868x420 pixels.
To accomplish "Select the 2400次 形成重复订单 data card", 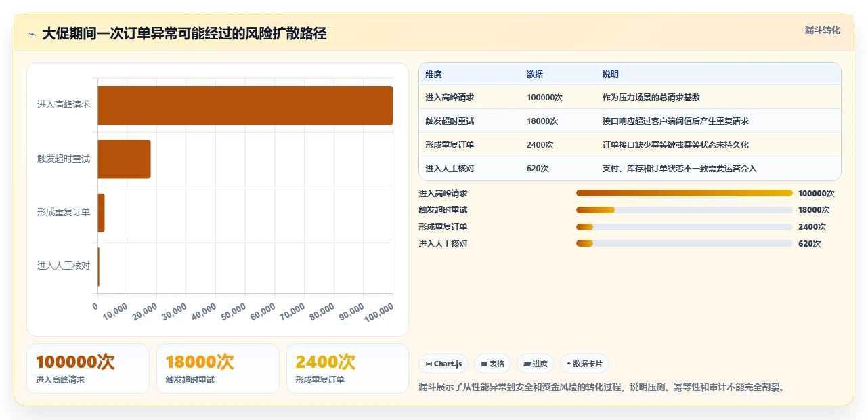I will (348, 369).
